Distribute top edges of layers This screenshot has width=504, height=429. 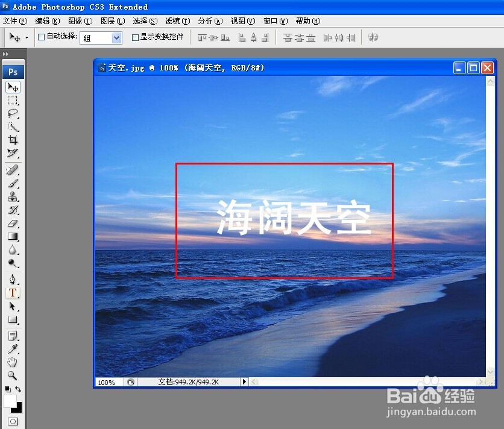(x=288, y=37)
